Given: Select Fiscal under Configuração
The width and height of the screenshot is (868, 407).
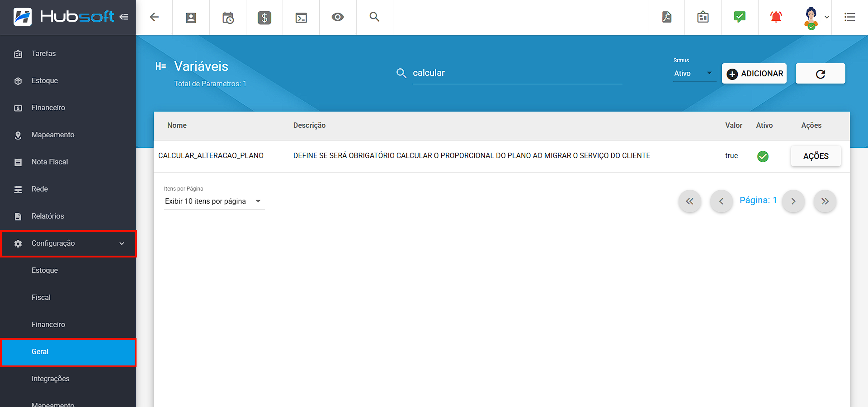Looking at the screenshot, I should pyautogui.click(x=68, y=297).
